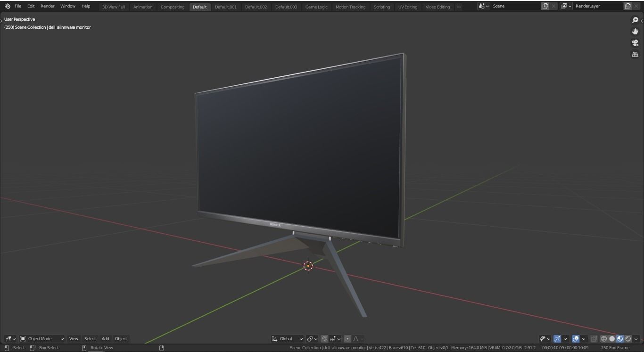Open the overlays options dropdown arrow
Viewport: 644px width, 352px height.
(584, 339)
